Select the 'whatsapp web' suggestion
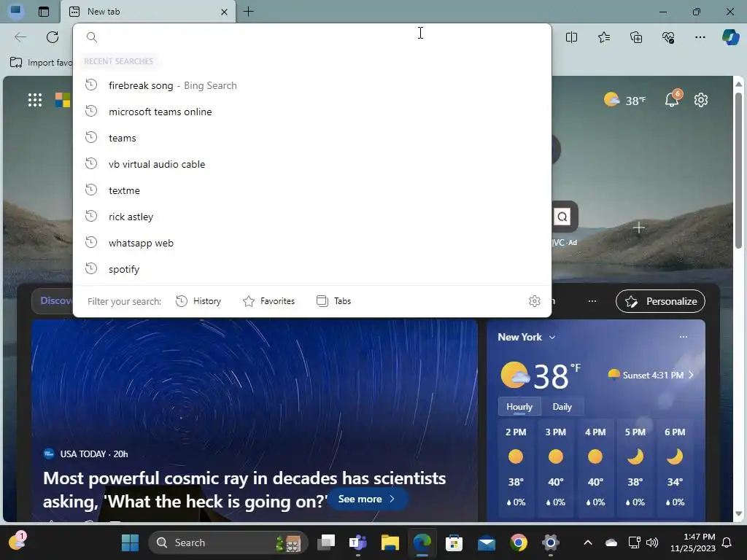Image resolution: width=747 pixels, height=560 pixels. [312, 242]
